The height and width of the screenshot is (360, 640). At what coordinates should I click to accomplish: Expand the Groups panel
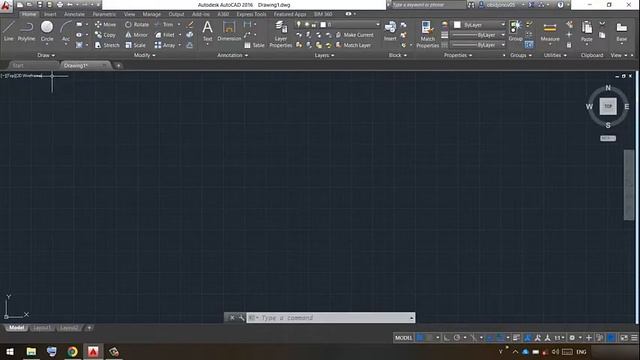(521, 55)
